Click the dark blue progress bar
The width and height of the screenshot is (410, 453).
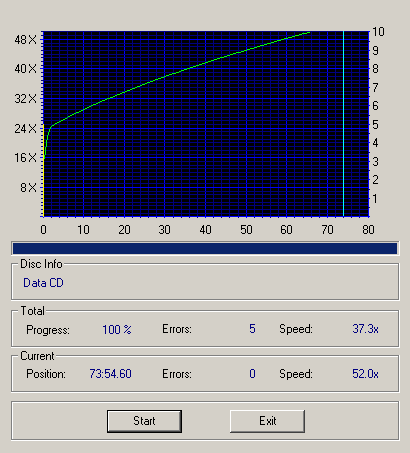[x=205, y=249]
